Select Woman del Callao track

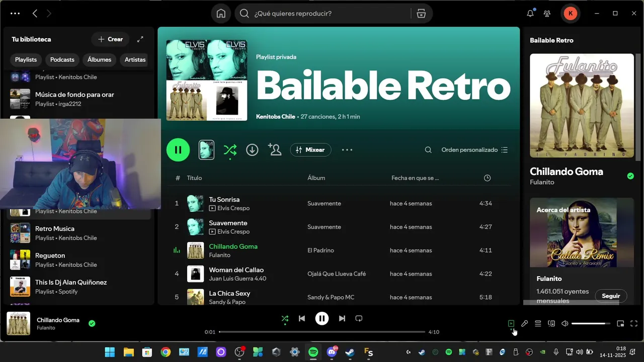tap(236, 270)
